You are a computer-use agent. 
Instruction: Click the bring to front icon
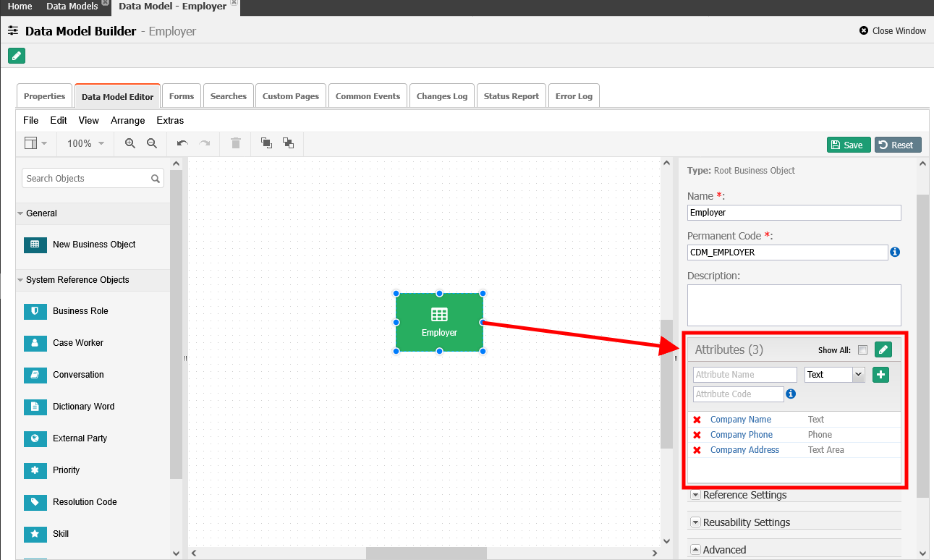pyautogui.click(x=266, y=143)
